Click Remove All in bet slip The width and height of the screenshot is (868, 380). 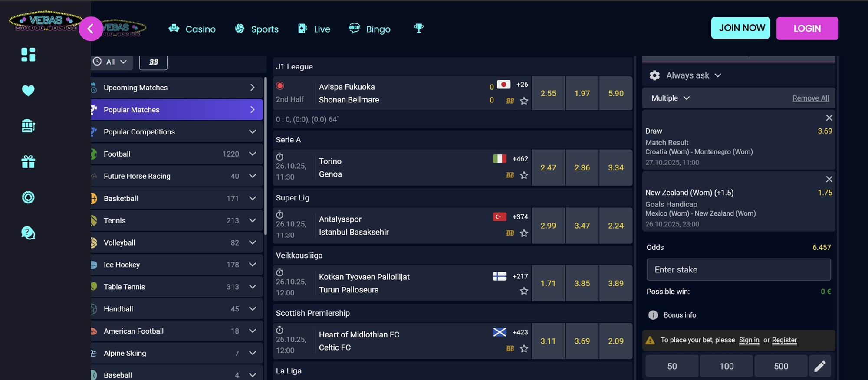pos(810,98)
